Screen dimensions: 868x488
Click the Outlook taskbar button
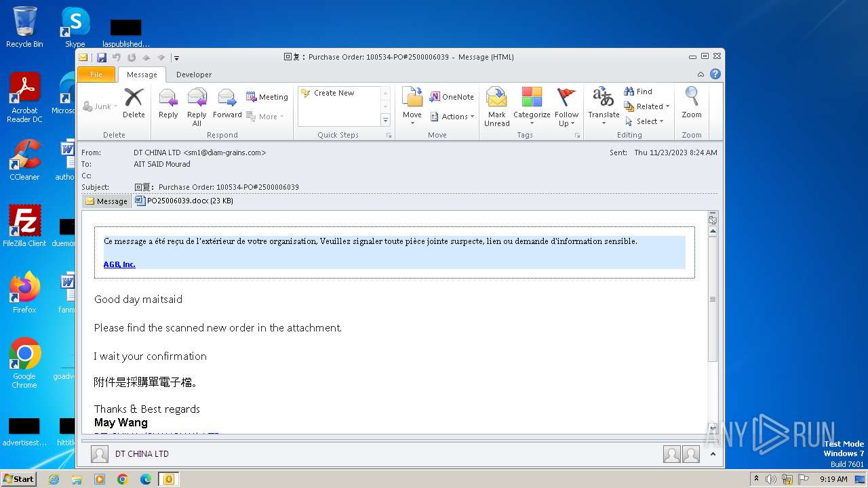click(x=168, y=479)
